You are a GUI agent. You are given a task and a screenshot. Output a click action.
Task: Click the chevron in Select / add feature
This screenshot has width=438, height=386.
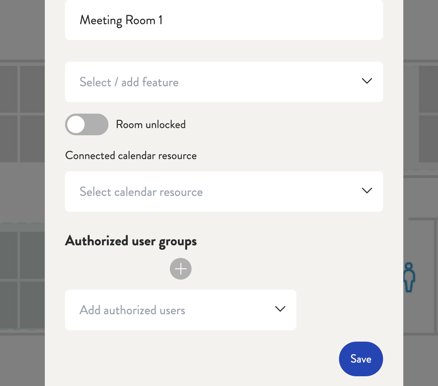coord(367,81)
